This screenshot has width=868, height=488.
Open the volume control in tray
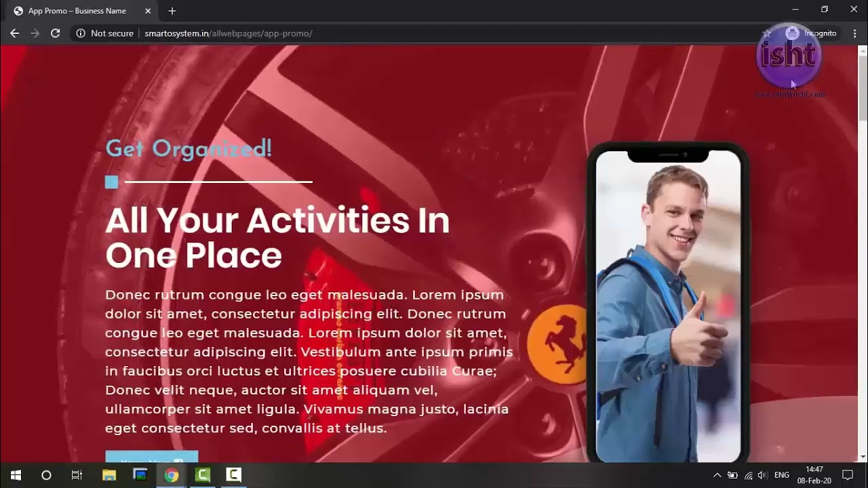coord(763,475)
